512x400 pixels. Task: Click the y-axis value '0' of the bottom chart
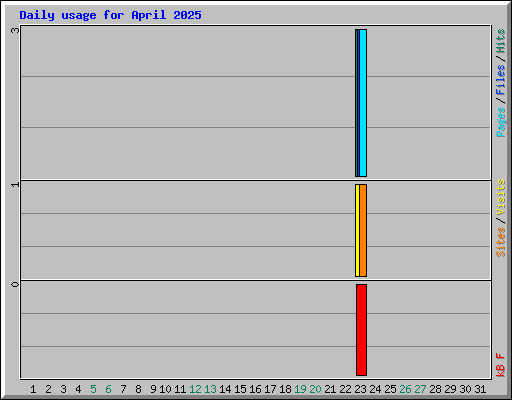click(x=15, y=284)
